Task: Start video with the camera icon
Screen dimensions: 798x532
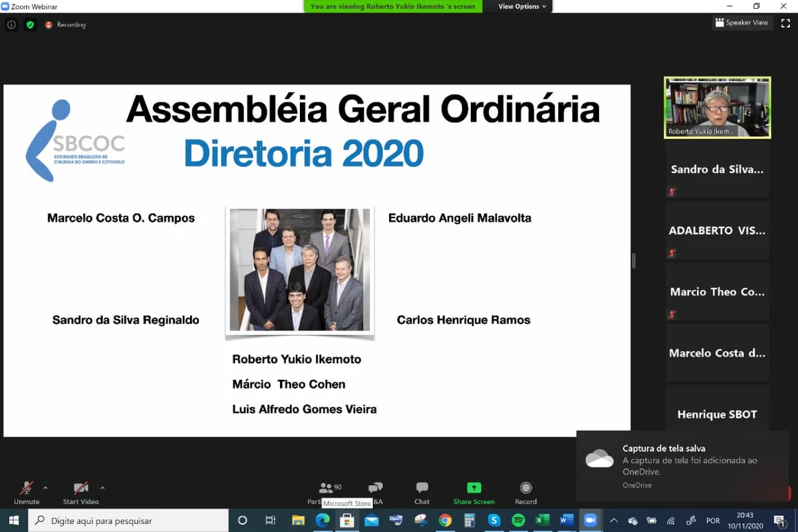Action: click(80, 493)
